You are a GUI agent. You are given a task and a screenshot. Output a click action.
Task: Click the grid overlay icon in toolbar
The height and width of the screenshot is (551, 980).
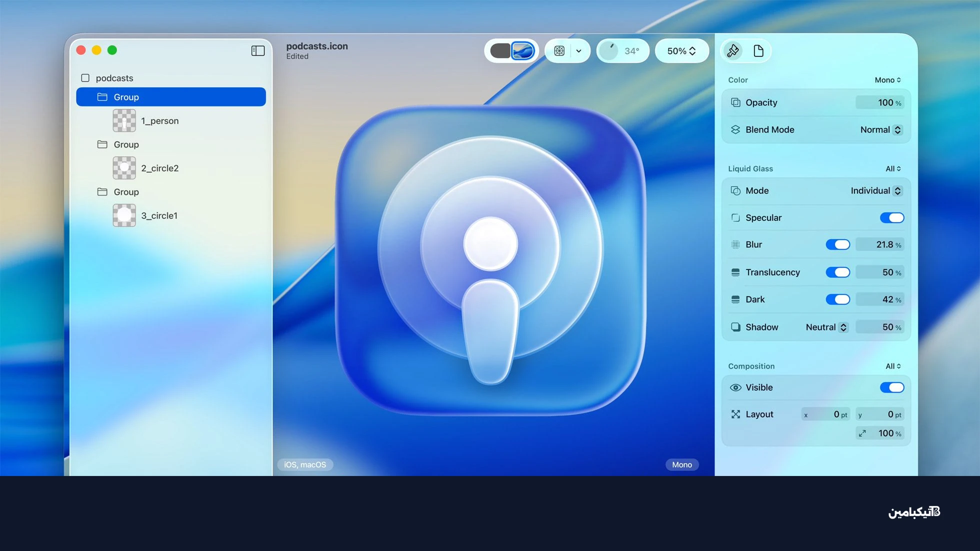point(559,50)
